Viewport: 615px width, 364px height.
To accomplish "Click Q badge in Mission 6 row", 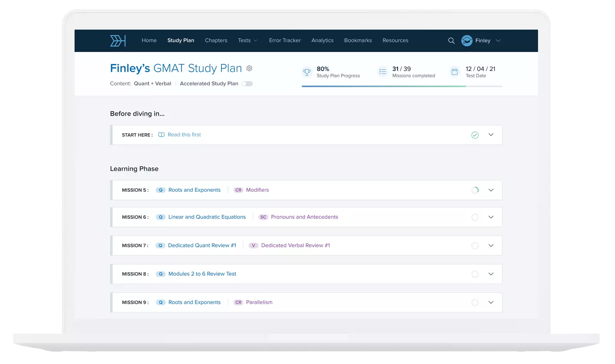I will click(161, 217).
